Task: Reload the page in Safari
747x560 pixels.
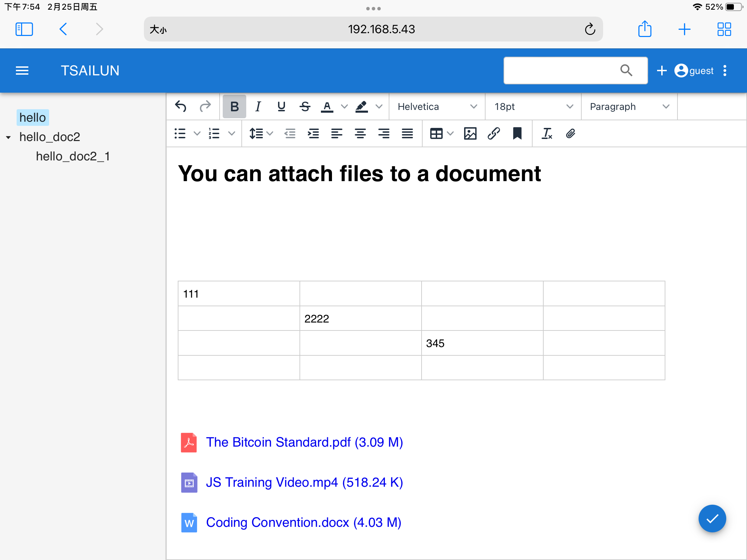Action: pos(590,29)
